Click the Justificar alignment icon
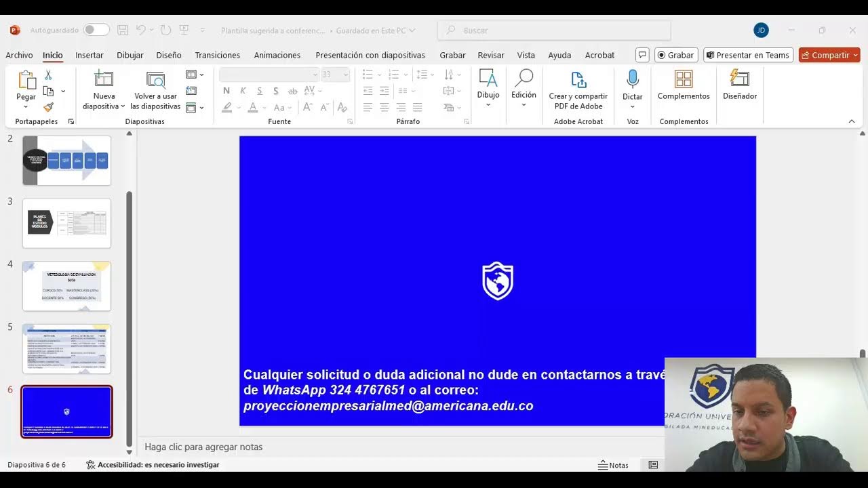The width and height of the screenshot is (868, 488). [x=418, y=107]
